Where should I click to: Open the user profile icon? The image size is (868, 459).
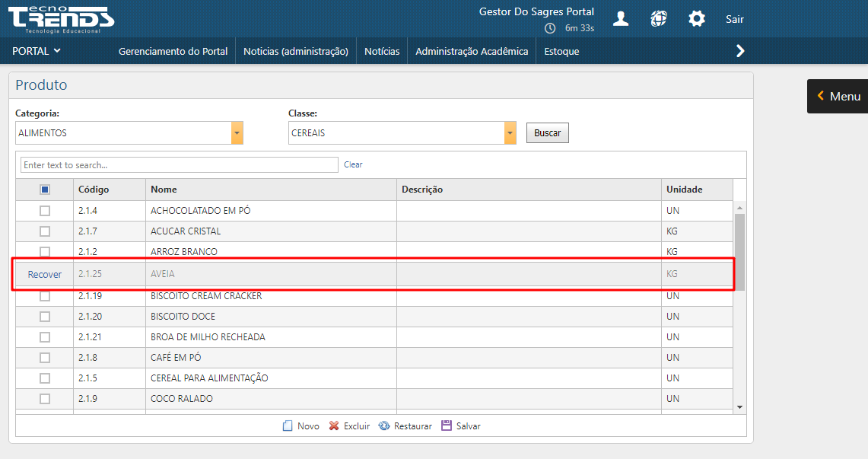point(621,19)
